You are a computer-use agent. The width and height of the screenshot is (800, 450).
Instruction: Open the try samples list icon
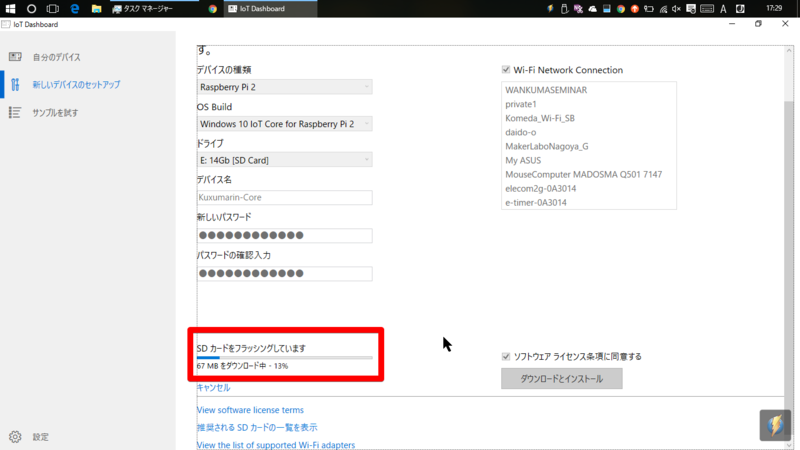pyautogui.click(x=15, y=112)
